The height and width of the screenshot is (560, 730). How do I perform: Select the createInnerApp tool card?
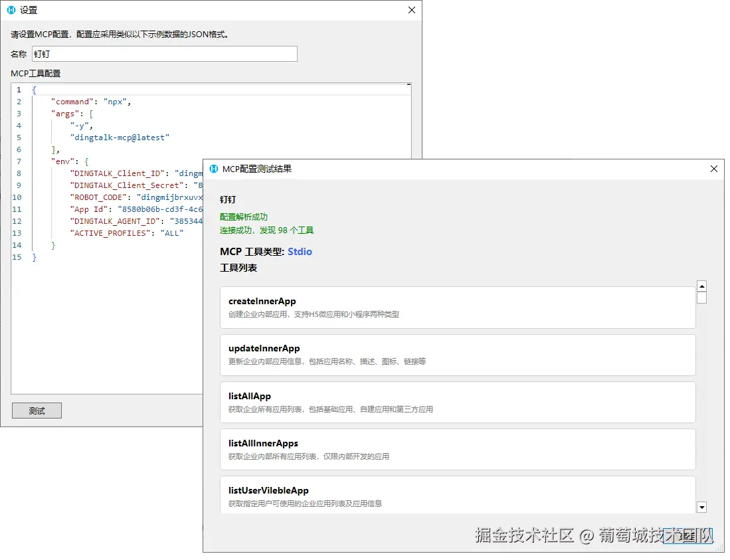click(458, 308)
